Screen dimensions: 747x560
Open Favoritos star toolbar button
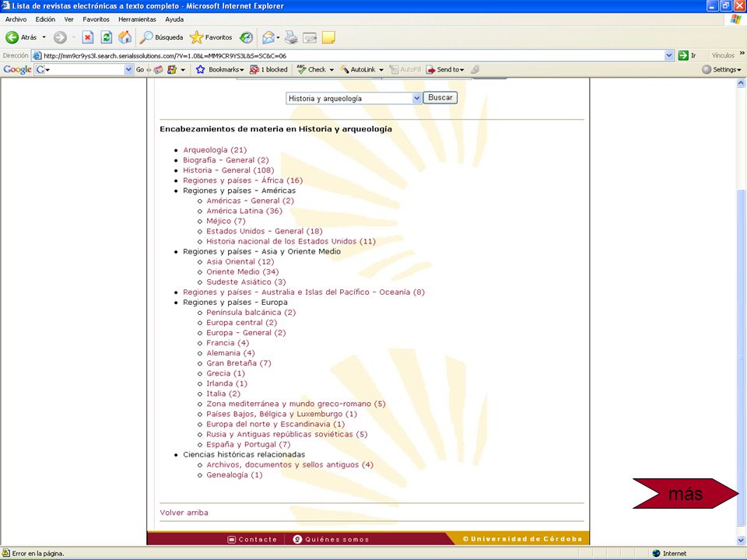coord(211,37)
